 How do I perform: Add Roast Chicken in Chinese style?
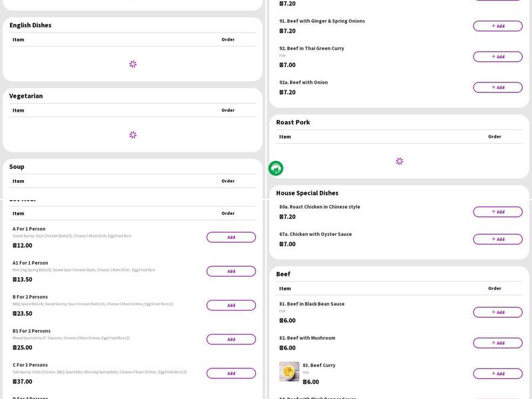click(497, 211)
